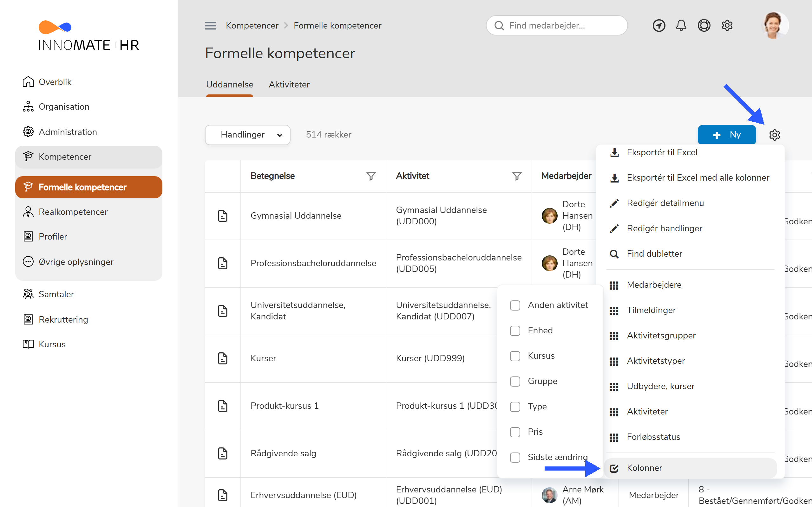Enable the Anden aktivitet column checkbox
Viewport: 812px width, 507px height.
[x=515, y=305]
